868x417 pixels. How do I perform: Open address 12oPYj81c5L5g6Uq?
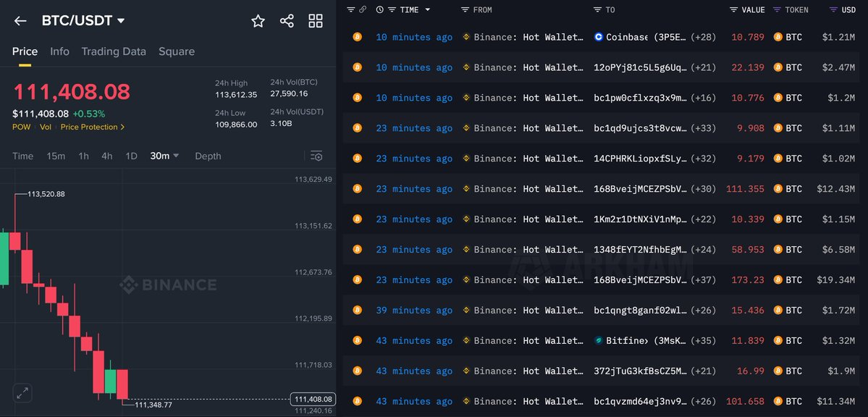click(x=641, y=67)
